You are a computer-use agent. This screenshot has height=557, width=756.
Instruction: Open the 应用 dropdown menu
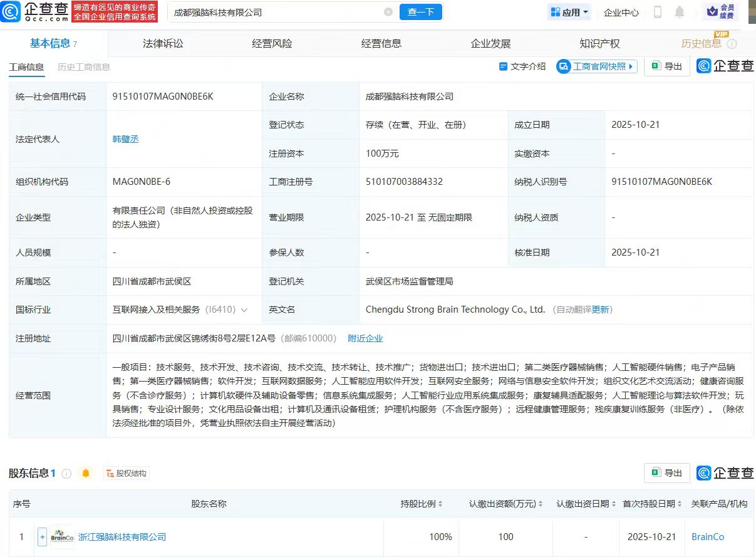pos(569,12)
